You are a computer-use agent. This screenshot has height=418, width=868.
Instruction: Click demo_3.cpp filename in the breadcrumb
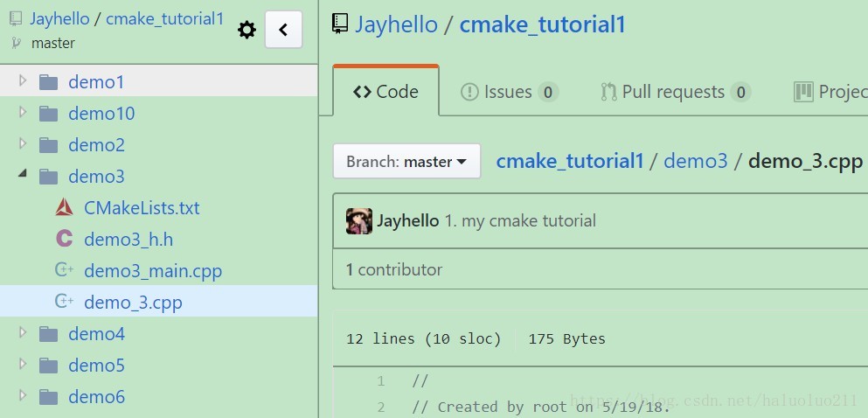coord(805,162)
